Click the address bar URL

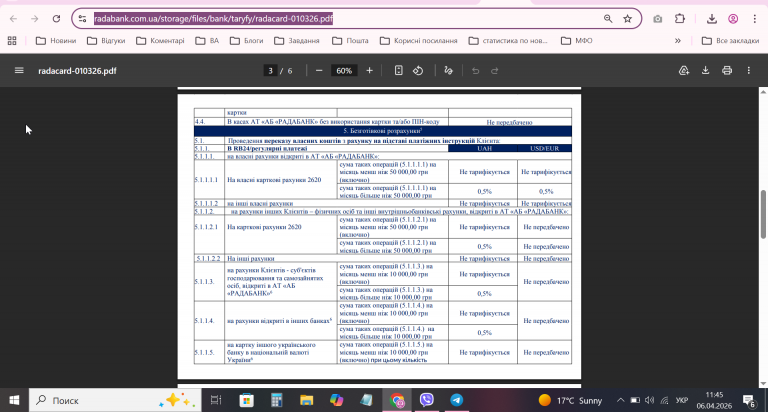[x=213, y=19]
